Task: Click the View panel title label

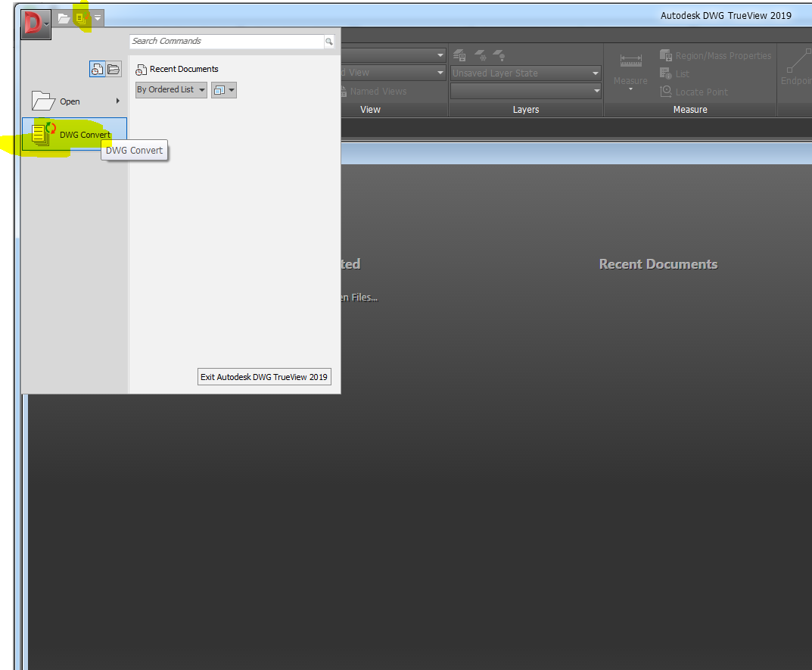Action: point(370,109)
